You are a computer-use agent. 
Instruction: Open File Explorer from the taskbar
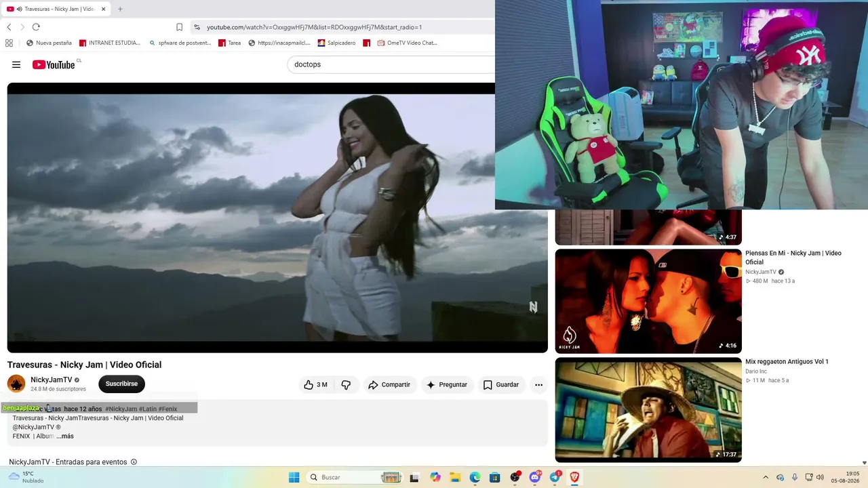pos(455,477)
